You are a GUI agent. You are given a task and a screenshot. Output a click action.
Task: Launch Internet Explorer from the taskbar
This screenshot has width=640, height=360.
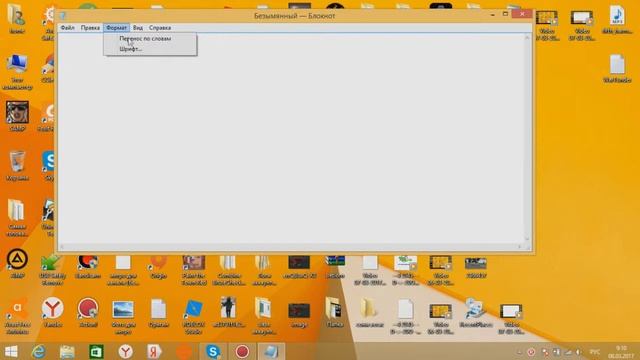point(38,351)
